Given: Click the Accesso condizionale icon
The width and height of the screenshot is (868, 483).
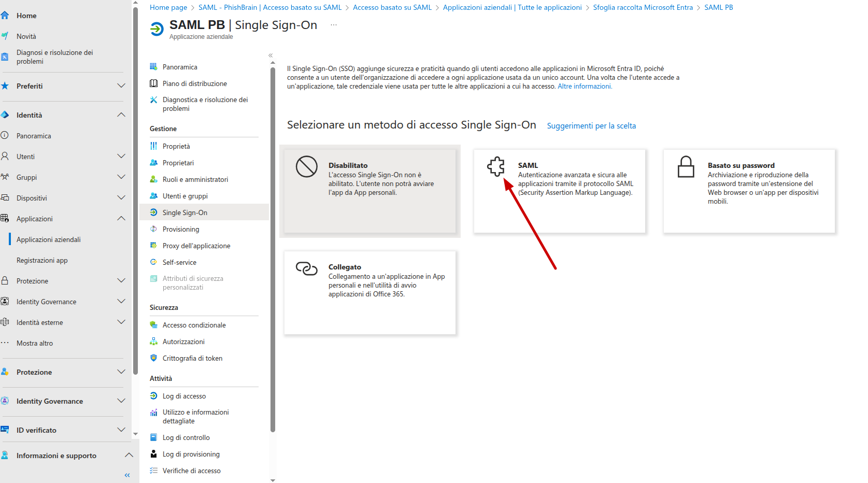Looking at the screenshot, I should tap(153, 325).
